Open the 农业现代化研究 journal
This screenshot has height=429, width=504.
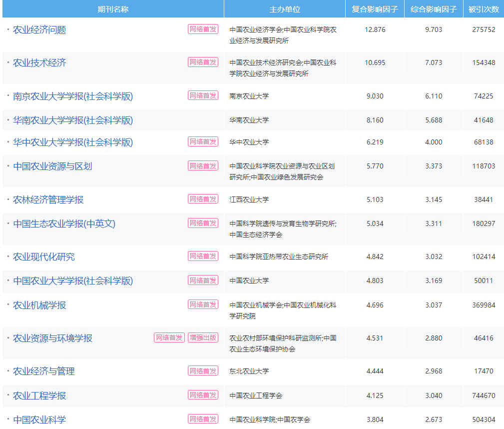pyautogui.click(x=43, y=256)
